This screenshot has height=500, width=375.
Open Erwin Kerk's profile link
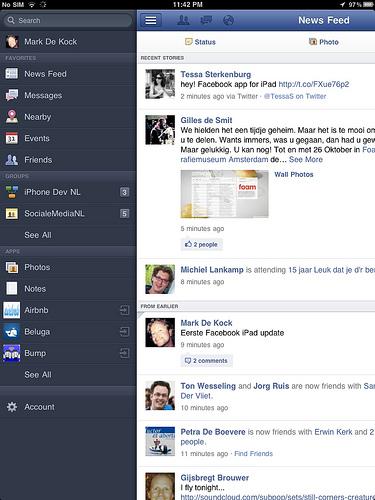pos(333,432)
